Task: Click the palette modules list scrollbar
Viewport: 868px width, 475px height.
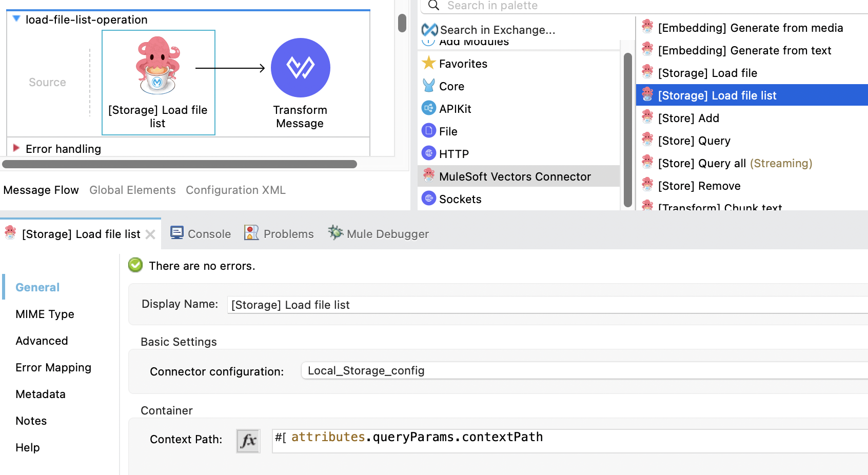Action: (628, 130)
